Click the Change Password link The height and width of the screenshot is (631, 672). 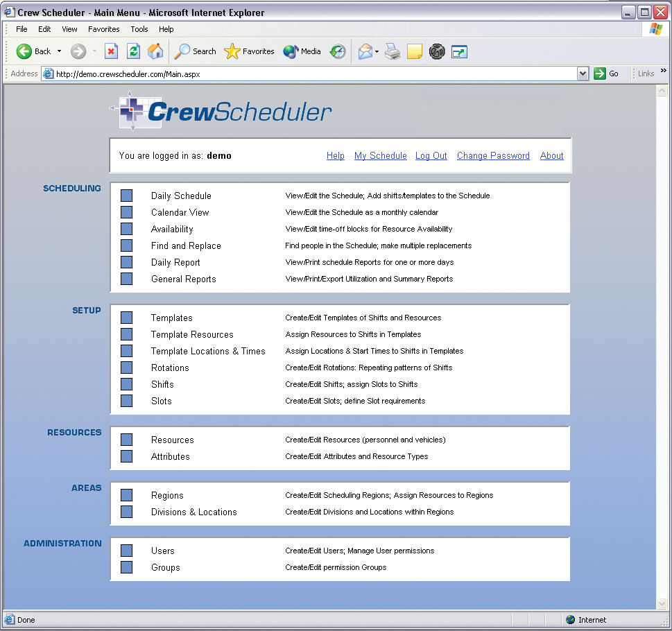[x=493, y=155]
